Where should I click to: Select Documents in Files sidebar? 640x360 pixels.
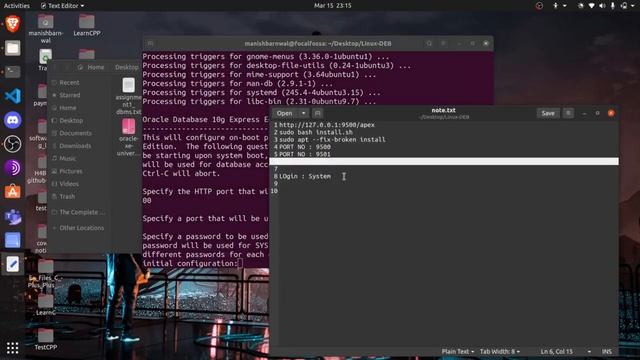click(x=75, y=133)
